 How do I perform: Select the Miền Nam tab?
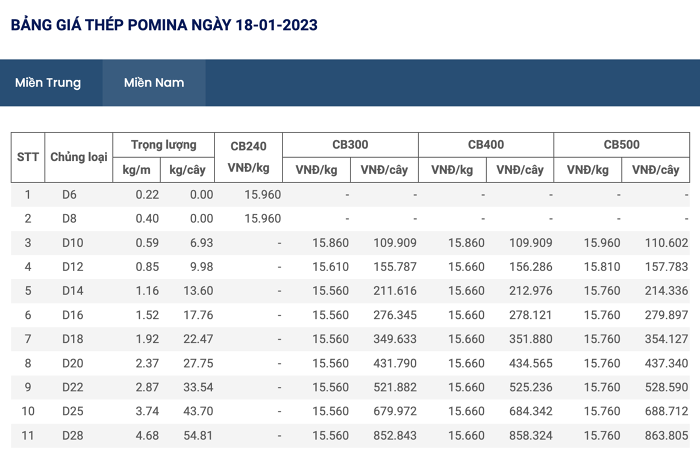click(x=154, y=83)
